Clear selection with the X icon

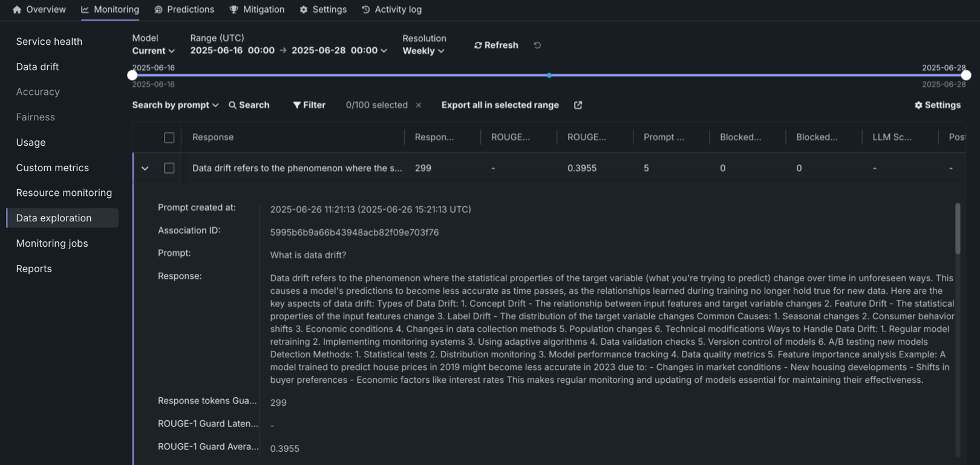pyautogui.click(x=419, y=105)
